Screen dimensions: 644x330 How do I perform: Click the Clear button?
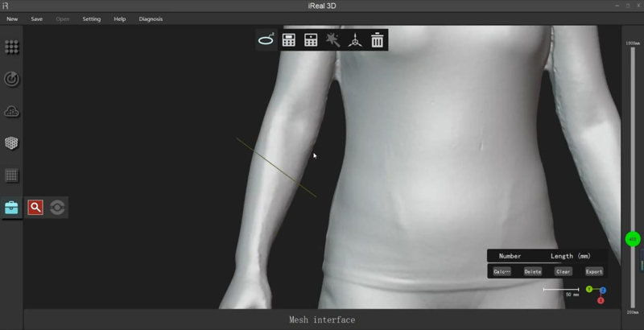tap(563, 271)
